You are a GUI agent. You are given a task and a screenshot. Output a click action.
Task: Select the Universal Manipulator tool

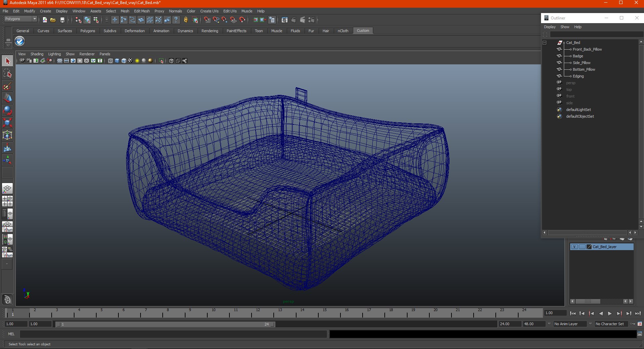[x=7, y=135]
